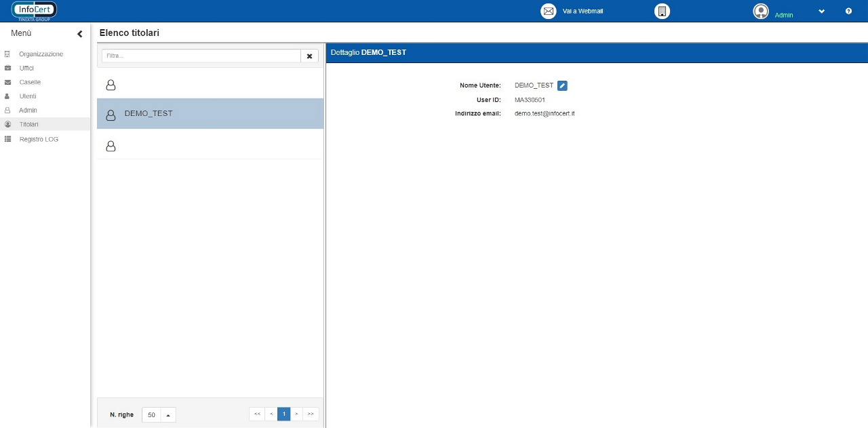Open the building icon in top bar
This screenshot has width=868, height=428.
[662, 12]
